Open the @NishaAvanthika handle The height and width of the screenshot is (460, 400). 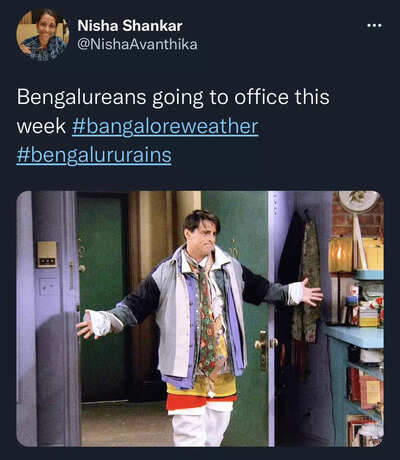(137, 44)
